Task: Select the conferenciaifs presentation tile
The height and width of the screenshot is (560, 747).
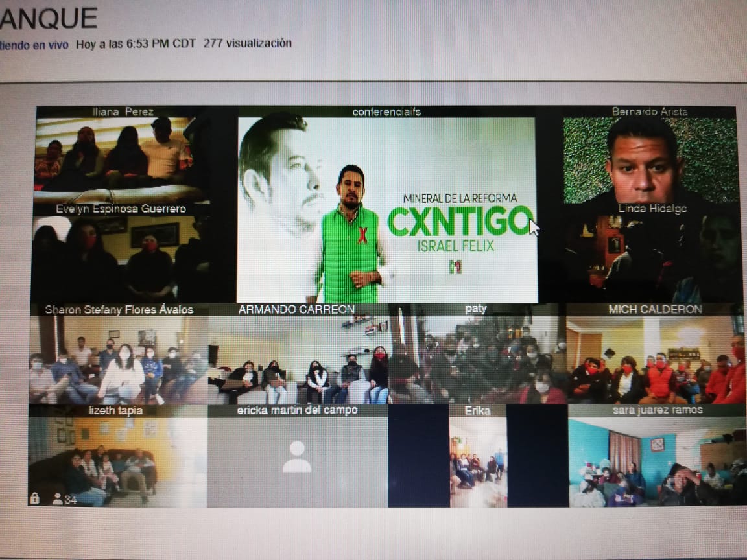Action: [387, 205]
